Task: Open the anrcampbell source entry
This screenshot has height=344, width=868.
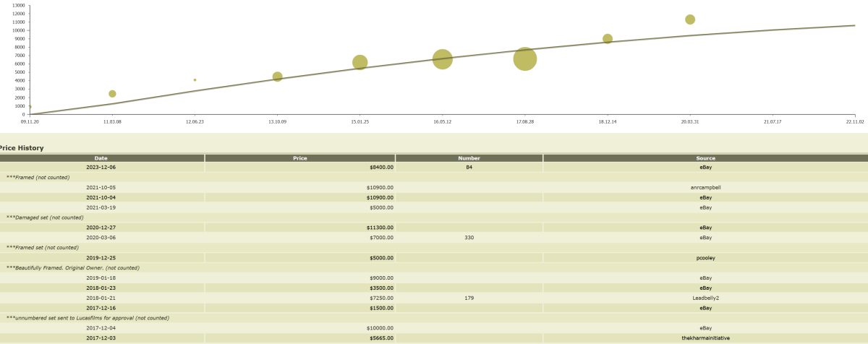Action: click(706, 187)
